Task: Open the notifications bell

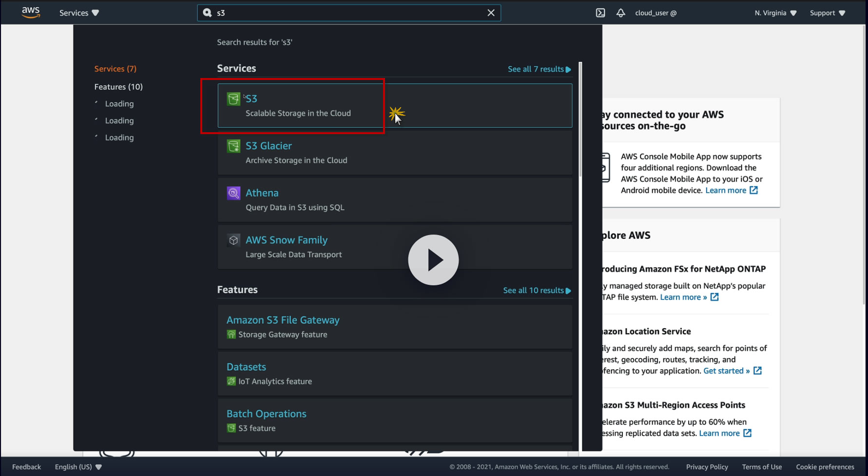Action: pyautogui.click(x=620, y=13)
